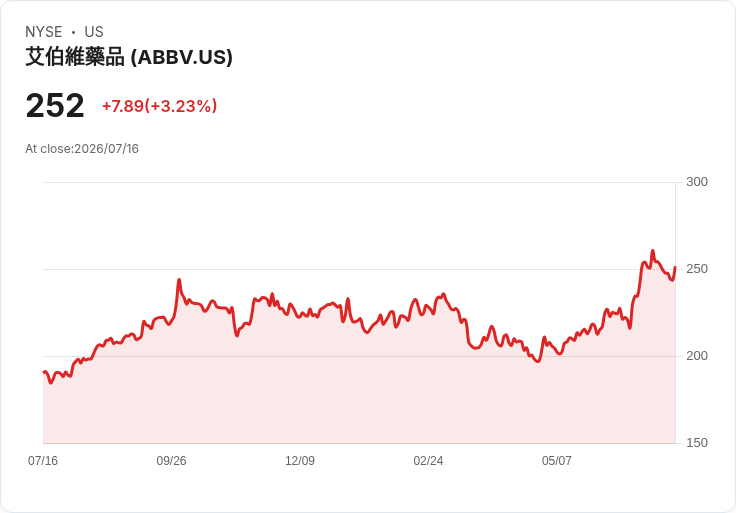Image resolution: width=736 pixels, height=513 pixels.
Task: Click the 12/09 x-axis date label
Action: click(x=300, y=461)
